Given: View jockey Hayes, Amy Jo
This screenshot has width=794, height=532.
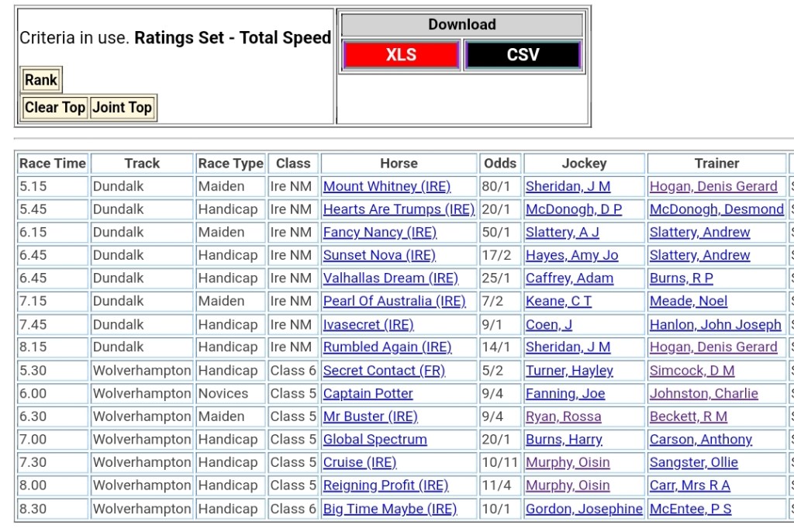Looking at the screenshot, I should tap(571, 255).
